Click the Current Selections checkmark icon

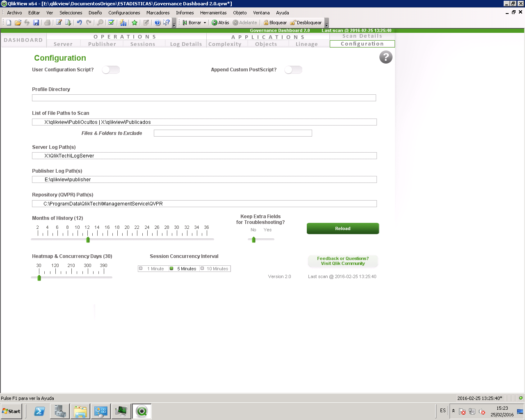tap(111, 23)
